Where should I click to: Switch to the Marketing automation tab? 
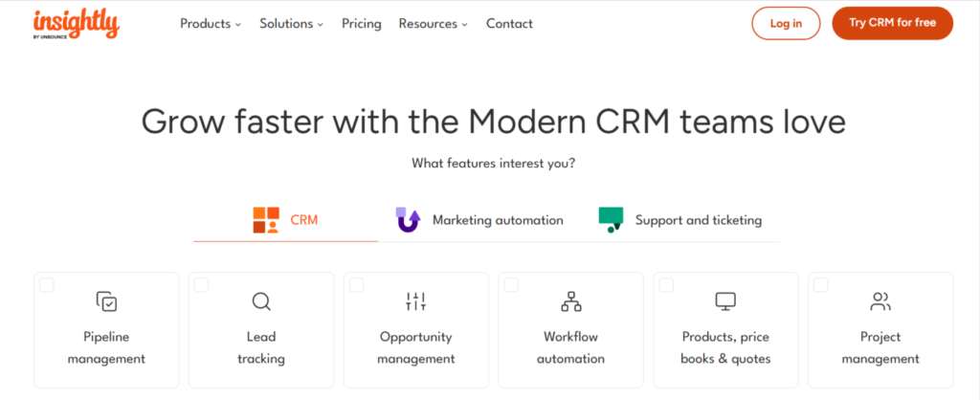pos(479,220)
